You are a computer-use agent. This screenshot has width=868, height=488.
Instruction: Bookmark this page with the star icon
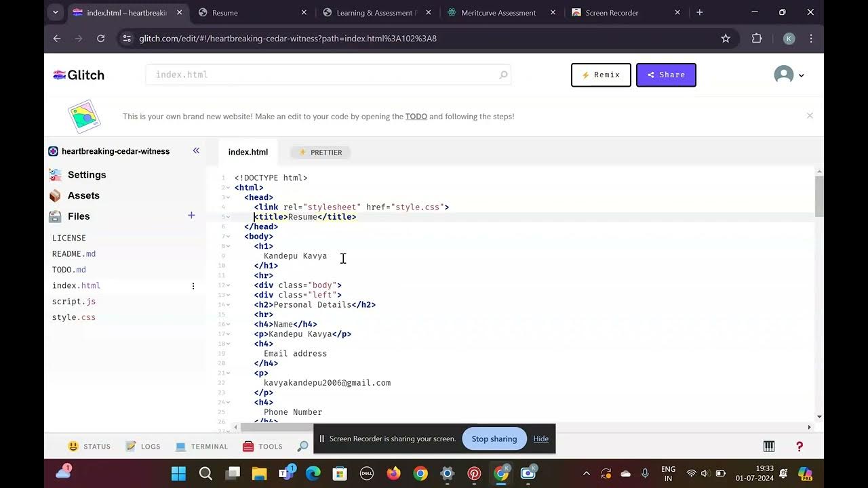726,39
